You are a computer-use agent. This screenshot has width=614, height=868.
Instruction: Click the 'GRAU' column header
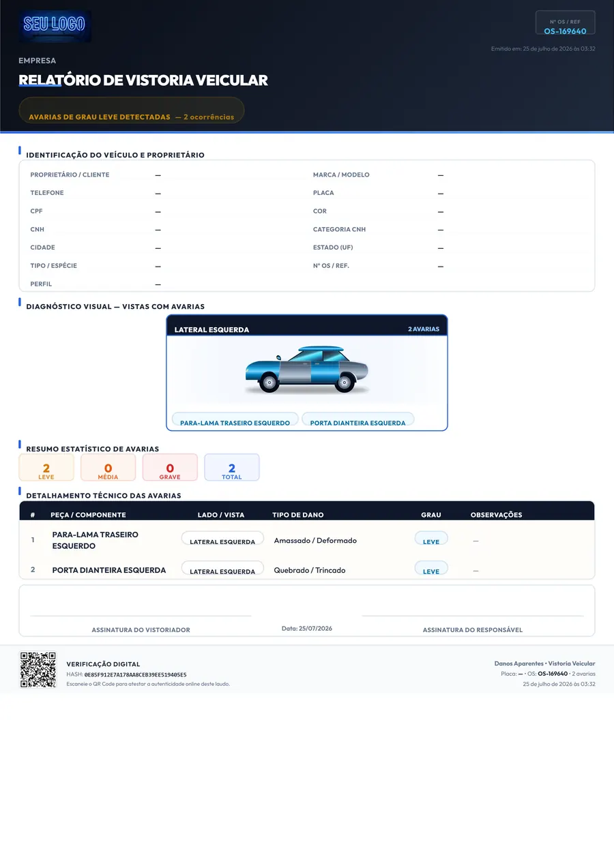[431, 515]
